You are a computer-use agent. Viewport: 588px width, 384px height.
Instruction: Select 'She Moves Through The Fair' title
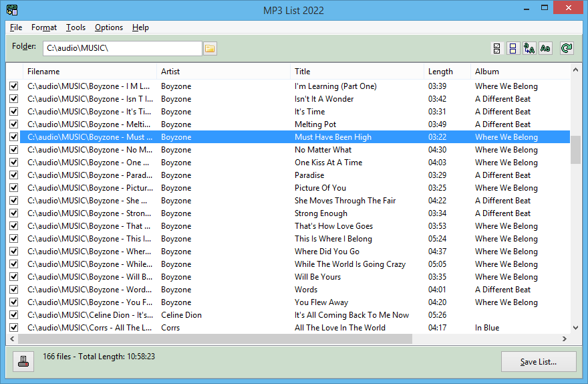(x=345, y=201)
